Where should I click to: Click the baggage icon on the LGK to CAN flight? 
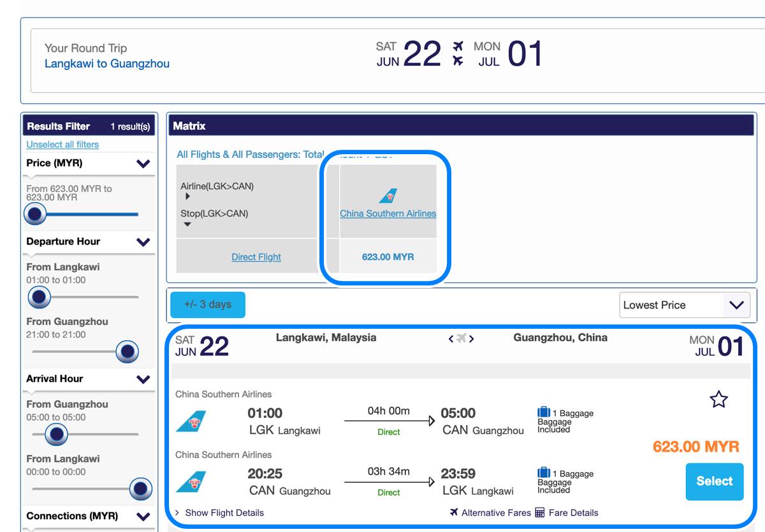(x=543, y=412)
